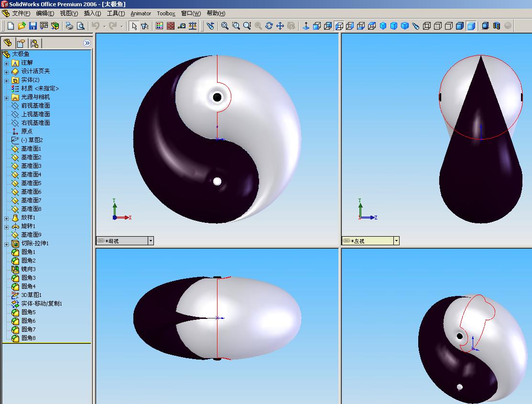
Task: Open the ConfigurationManager tab
Action: [34, 43]
